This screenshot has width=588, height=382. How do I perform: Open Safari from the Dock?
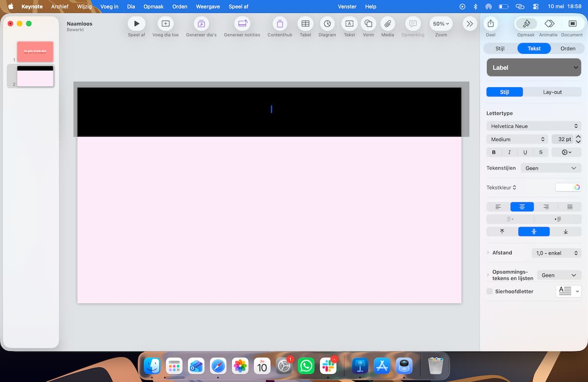[218, 366]
